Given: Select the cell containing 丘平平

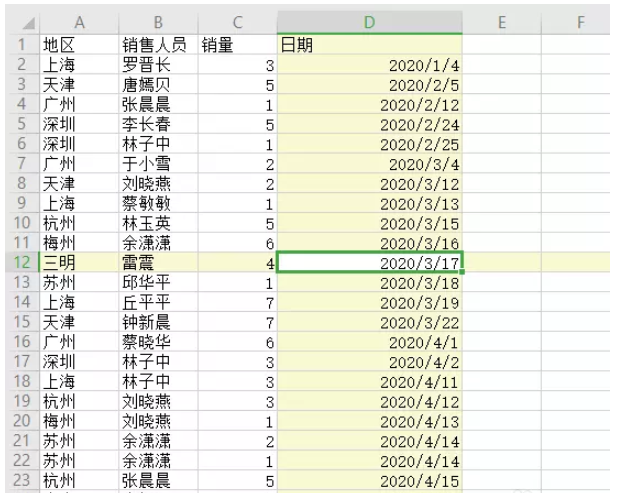Looking at the screenshot, I should [158, 302].
